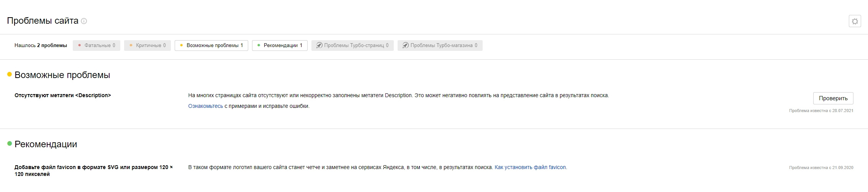Toggle the Критичные 0 filter
Screen dimensions: 868x192
coord(147,46)
